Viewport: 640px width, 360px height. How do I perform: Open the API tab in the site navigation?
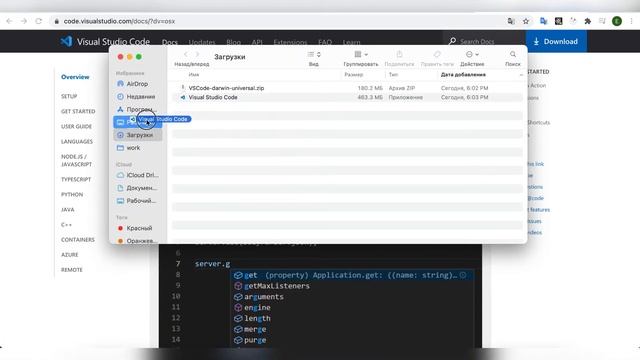(x=257, y=42)
